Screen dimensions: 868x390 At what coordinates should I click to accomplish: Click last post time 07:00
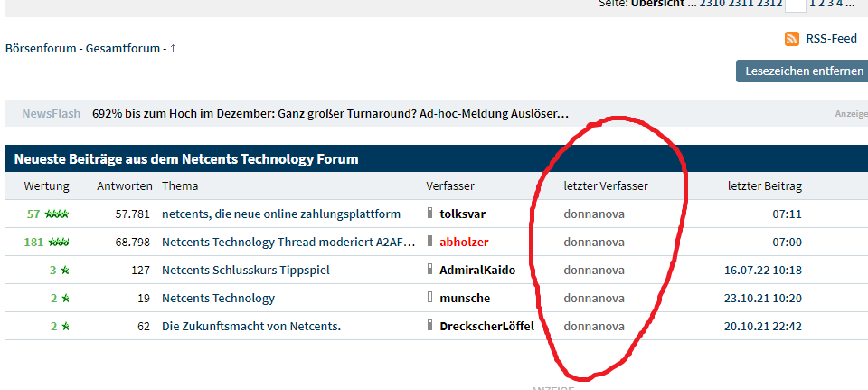788,243
